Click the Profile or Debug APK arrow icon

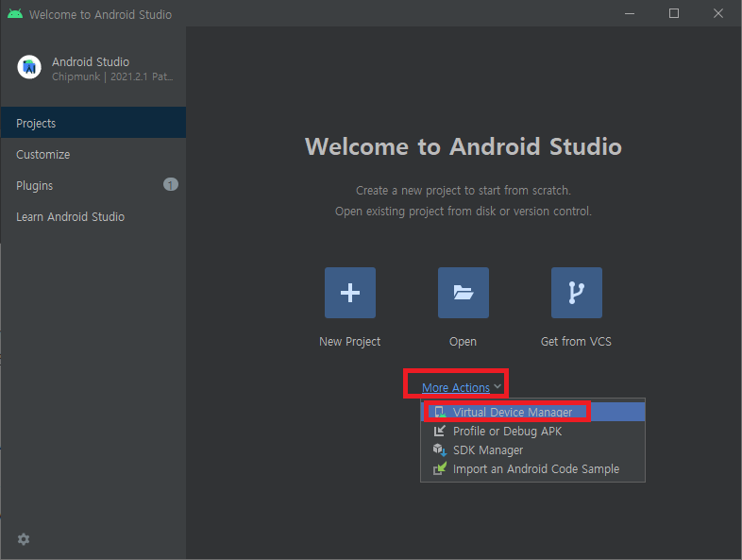(440, 431)
